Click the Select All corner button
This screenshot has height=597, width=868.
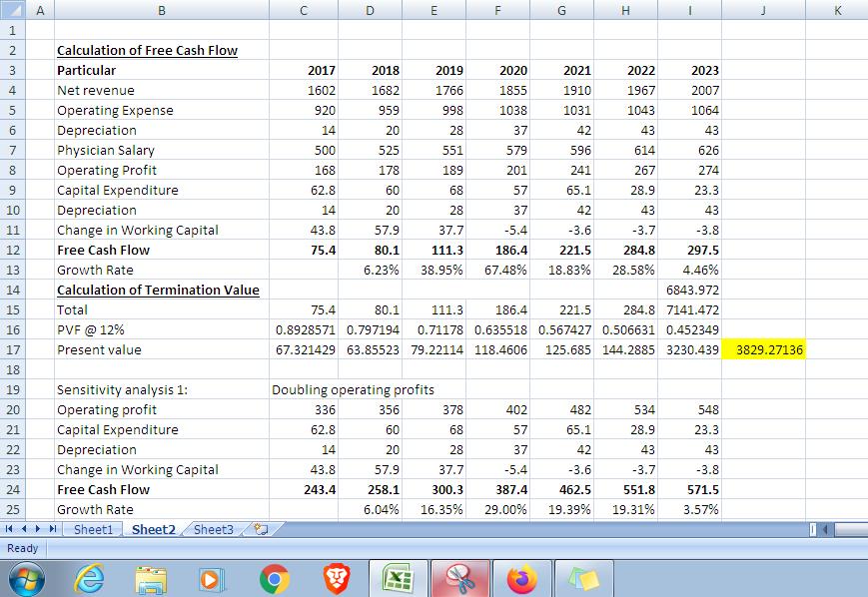[14, 10]
